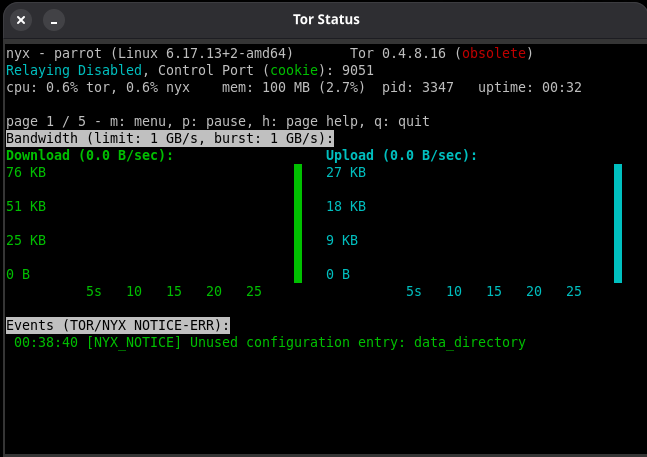Click the cyan upload graph bar

(x=618, y=224)
